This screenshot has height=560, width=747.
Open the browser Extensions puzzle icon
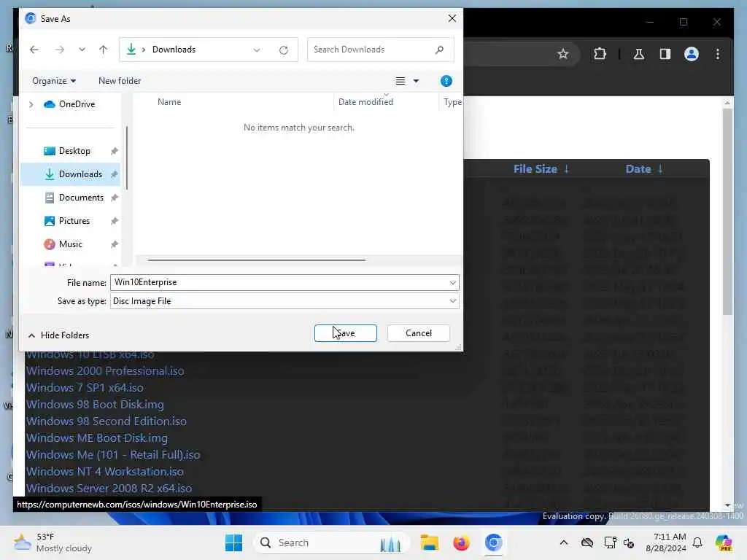pyautogui.click(x=600, y=54)
